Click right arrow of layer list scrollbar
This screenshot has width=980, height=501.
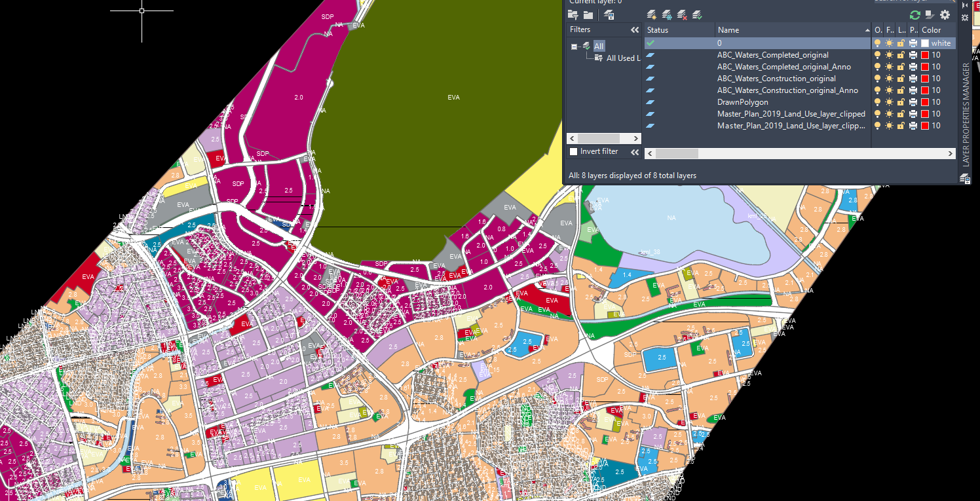coord(951,153)
